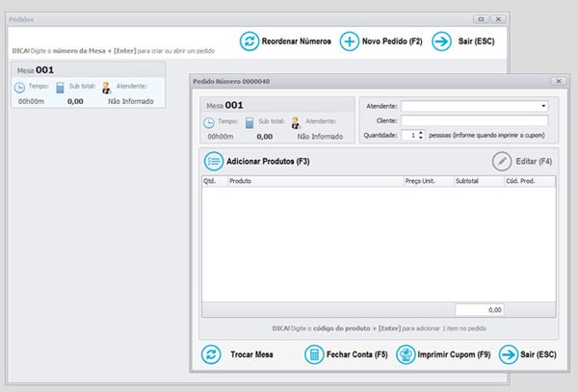Viewport: 578px width, 392px height.
Task: Click the Sair arrow icon in order dialog
Action: 509,354
